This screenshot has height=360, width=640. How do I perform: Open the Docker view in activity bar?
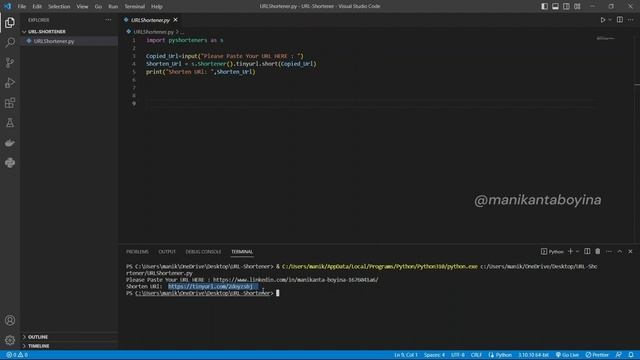pos(10,142)
